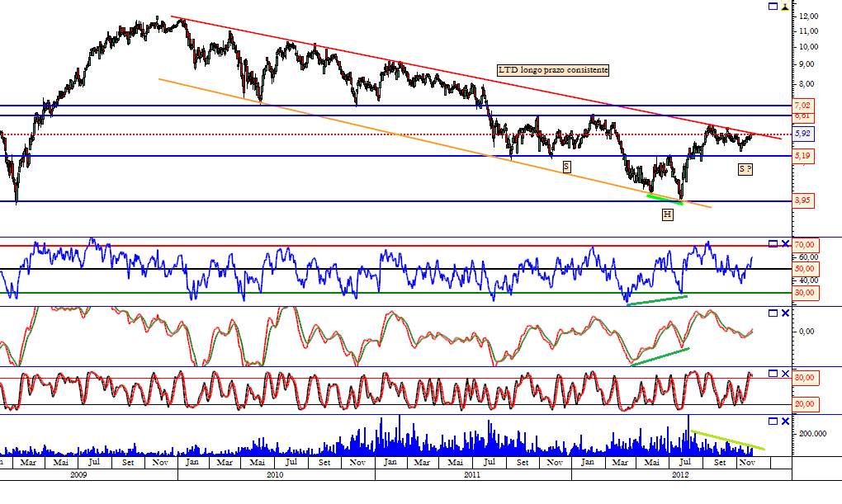842x504 pixels.
Task: Click the Mai 2010 month marker
Action: click(258, 462)
